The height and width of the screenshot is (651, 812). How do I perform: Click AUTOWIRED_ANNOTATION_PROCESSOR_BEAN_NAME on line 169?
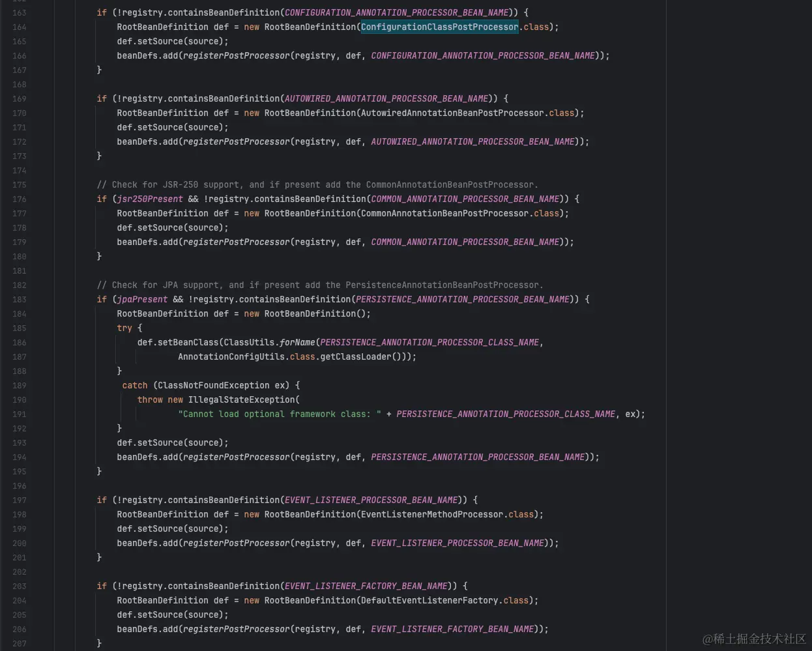pyautogui.click(x=386, y=98)
